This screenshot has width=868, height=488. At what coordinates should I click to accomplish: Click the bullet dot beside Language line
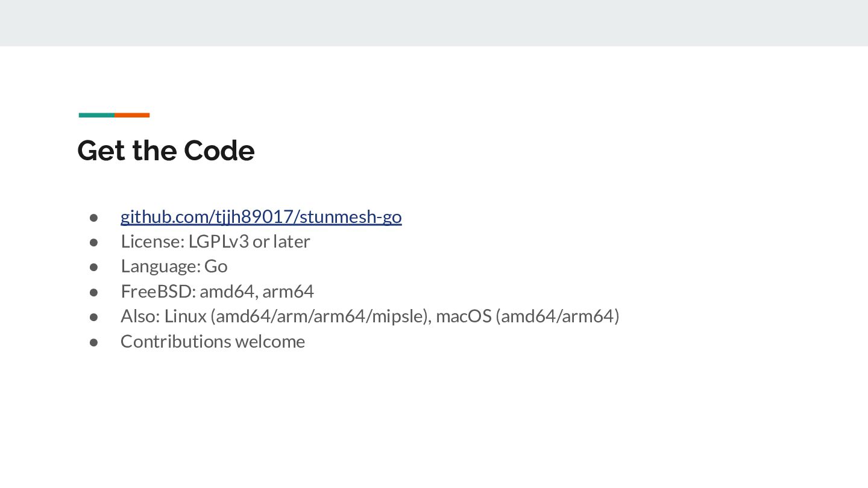coord(94,267)
